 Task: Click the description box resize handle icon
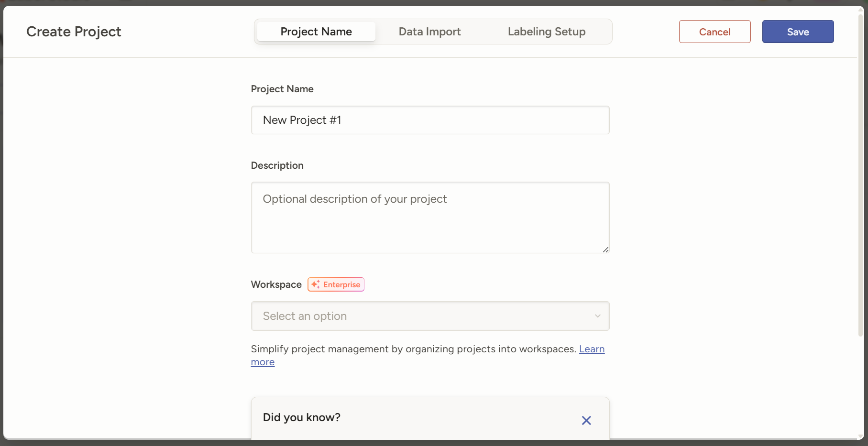pyautogui.click(x=605, y=250)
